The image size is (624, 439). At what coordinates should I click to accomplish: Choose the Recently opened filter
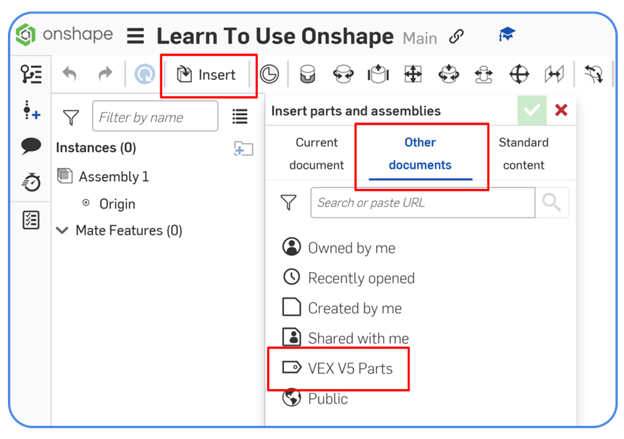click(360, 278)
